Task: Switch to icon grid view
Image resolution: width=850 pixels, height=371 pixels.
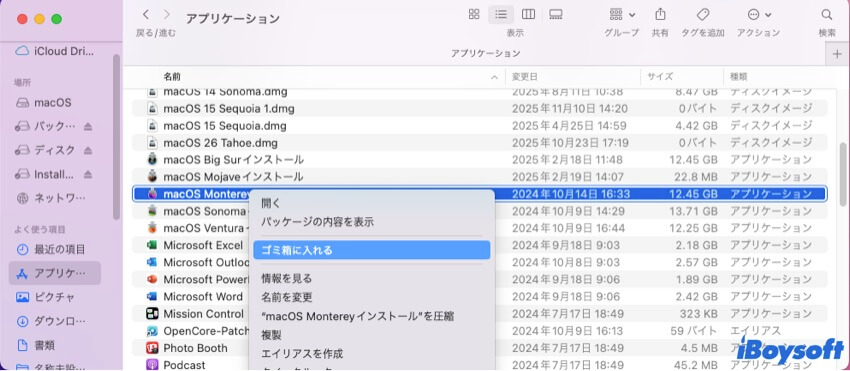Action: click(x=474, y=15)
